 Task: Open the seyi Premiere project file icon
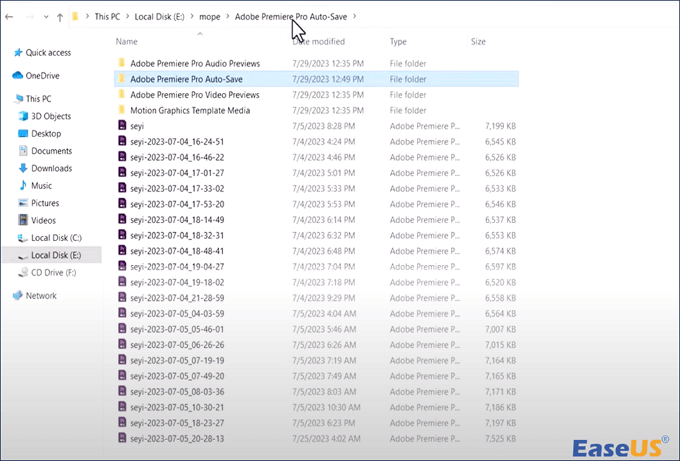click(x=122, y=126)
